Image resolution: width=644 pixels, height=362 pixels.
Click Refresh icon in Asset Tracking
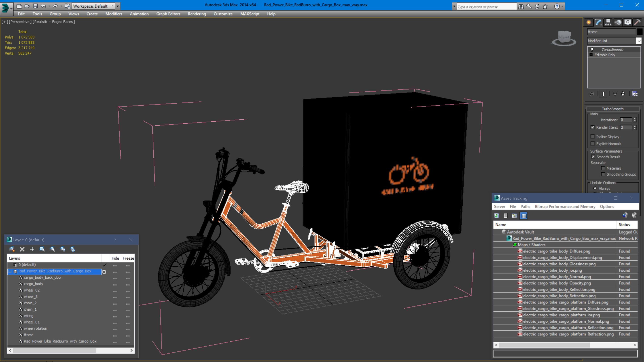click(496, 216)
